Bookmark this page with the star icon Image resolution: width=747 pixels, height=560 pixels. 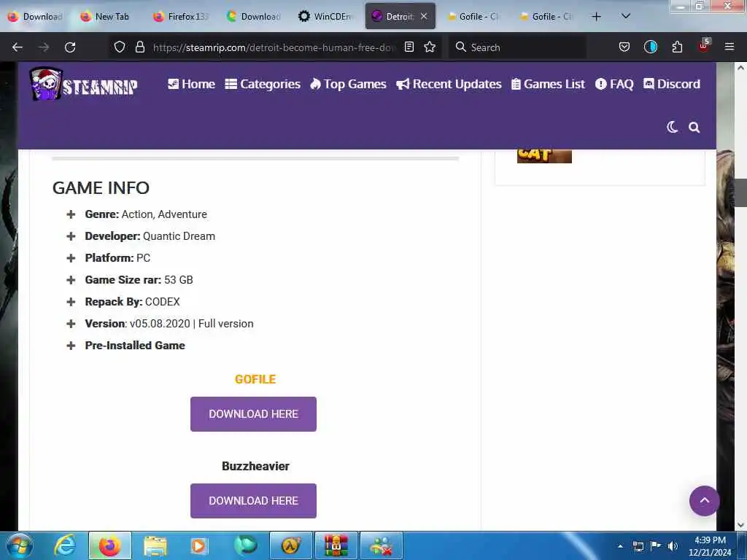pyautogui.click(x=430, y=47)
